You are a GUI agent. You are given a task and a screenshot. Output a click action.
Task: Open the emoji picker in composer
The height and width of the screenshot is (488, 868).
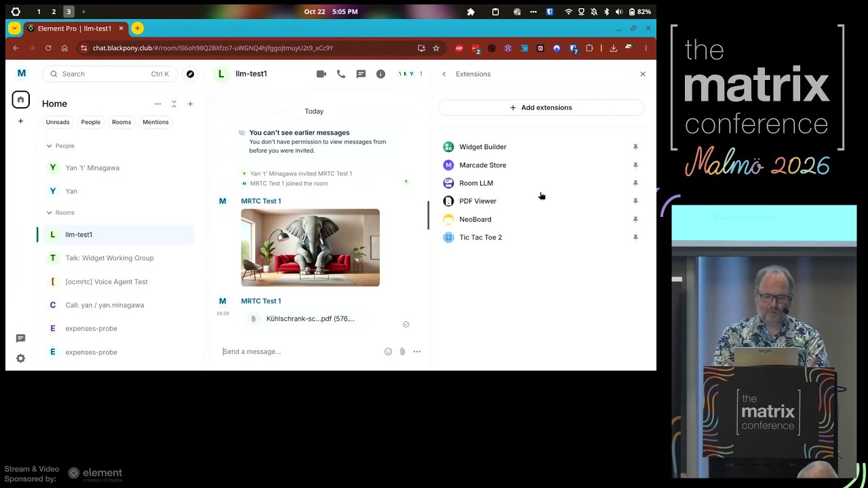(x=388, y=352)
